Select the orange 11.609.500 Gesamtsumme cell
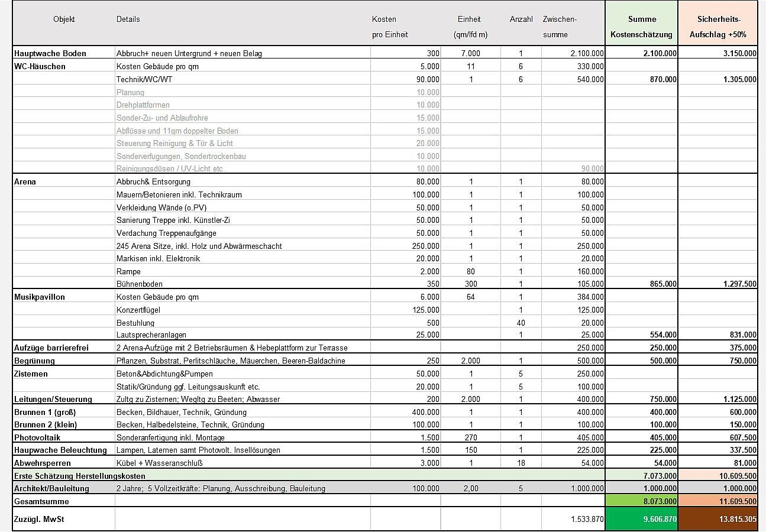766x532 pixels. [x=717, y=501]
